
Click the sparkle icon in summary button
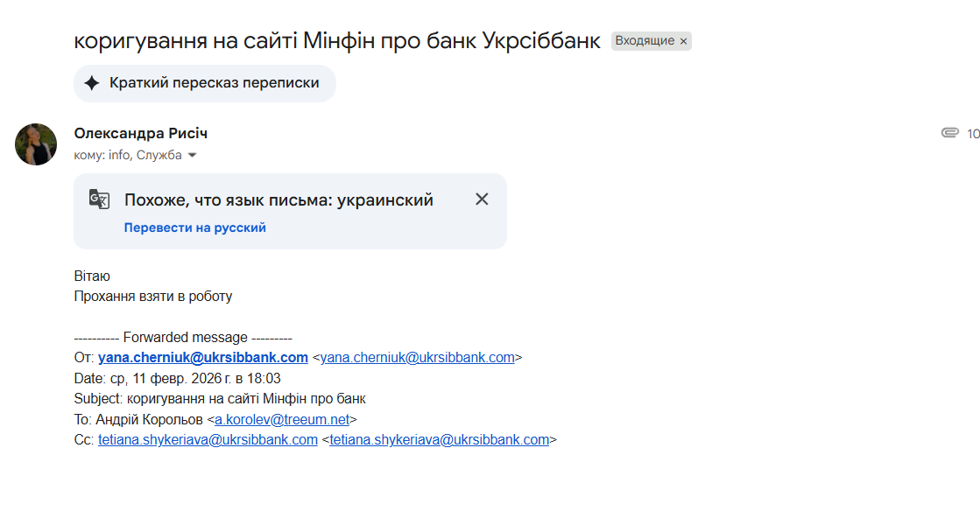92,83
